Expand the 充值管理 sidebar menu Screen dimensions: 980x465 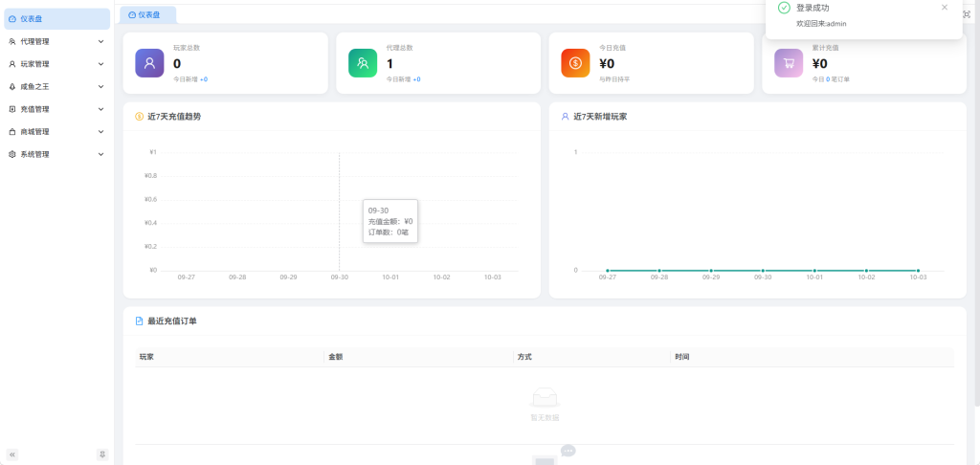tap(56, 109)
